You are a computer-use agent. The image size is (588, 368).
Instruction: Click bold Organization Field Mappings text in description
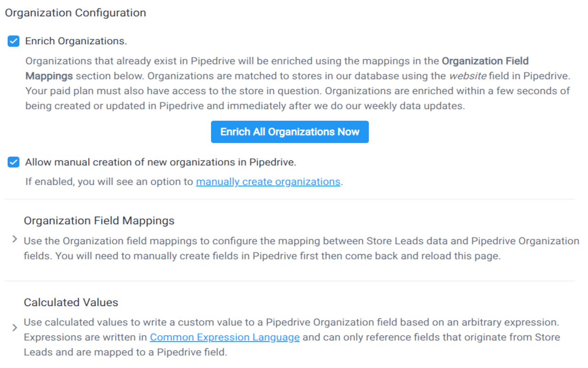(485, 61)
